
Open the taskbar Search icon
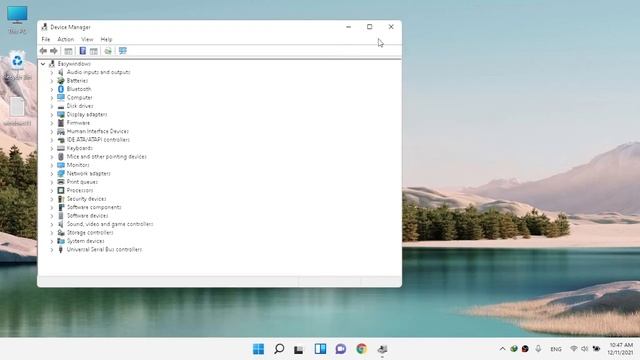279,349
